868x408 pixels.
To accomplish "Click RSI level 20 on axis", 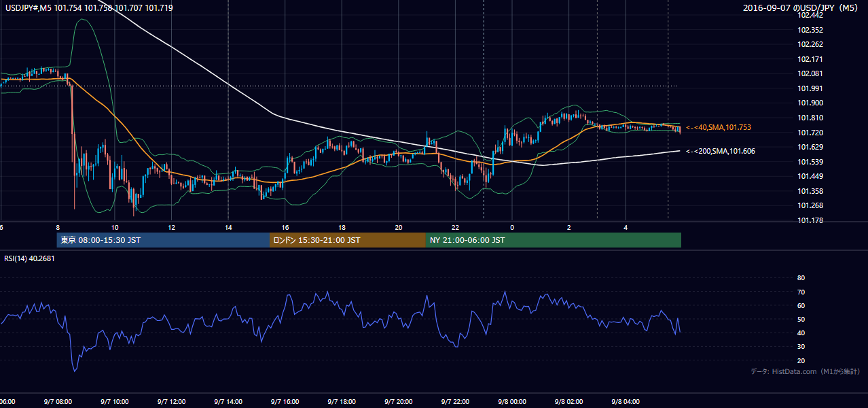I will [x=801, y=360].
